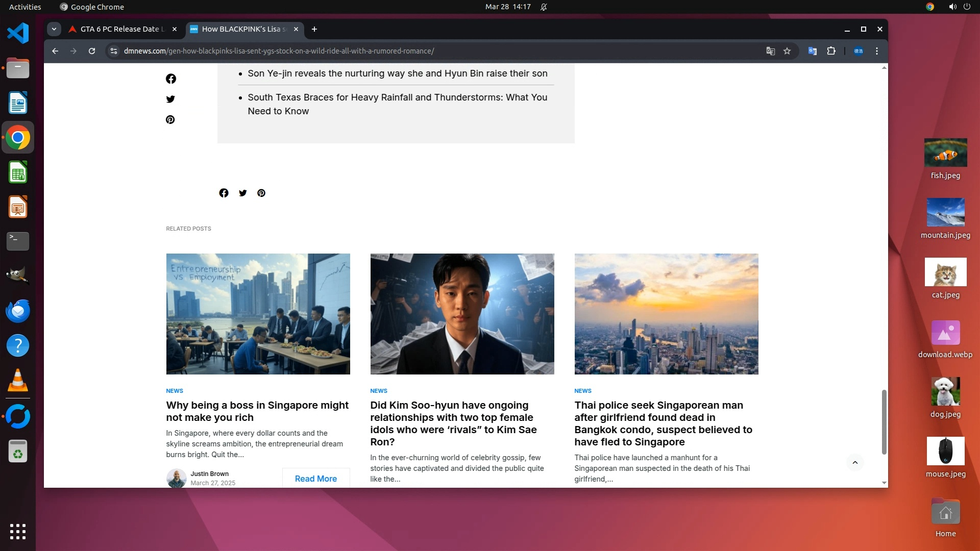
Task: Open the tab search dropdown arrow
Action: pos(54,29)
